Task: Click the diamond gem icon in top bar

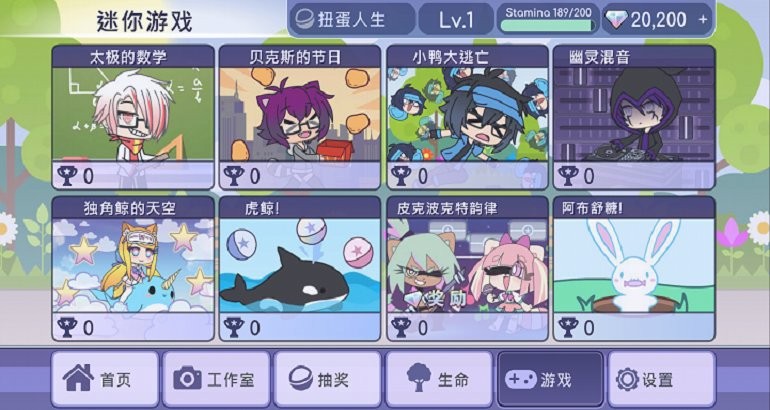Action: coord(616,19)
